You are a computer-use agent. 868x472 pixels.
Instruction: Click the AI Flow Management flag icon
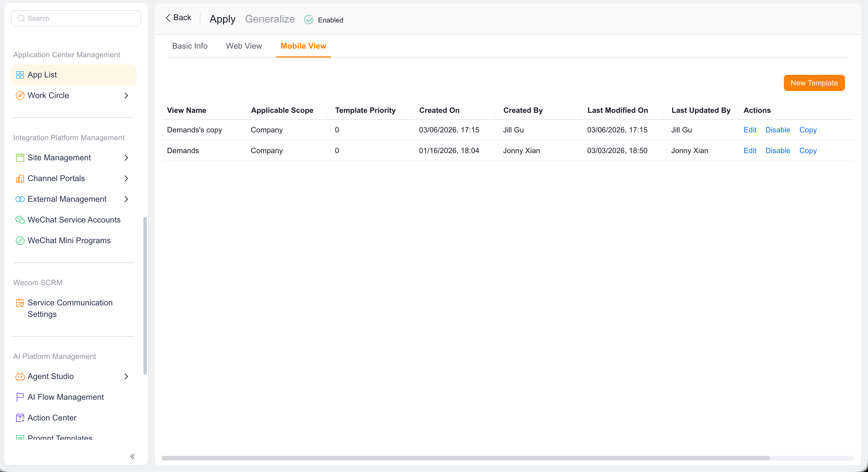tap(20, 397)
